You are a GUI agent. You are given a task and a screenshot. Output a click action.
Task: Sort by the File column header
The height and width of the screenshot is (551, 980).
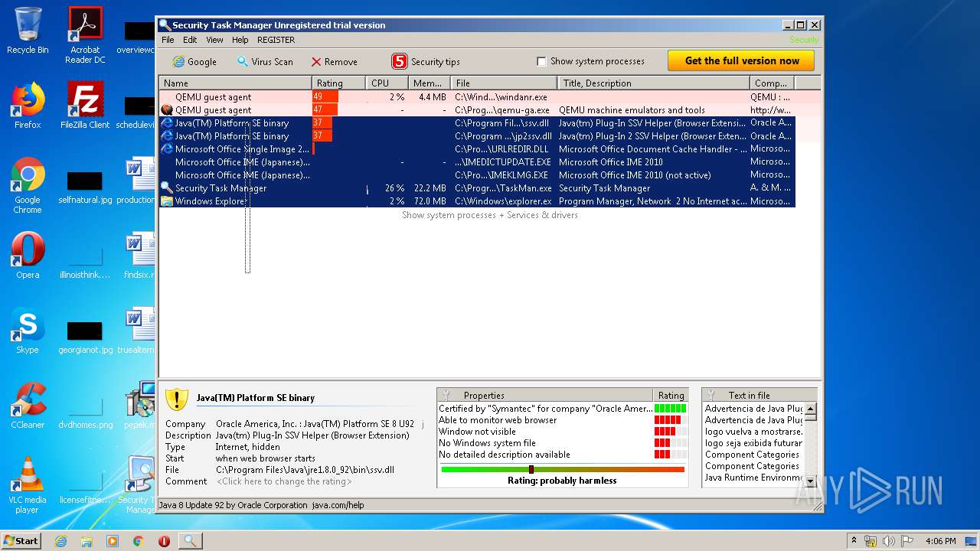pos(505,83)
